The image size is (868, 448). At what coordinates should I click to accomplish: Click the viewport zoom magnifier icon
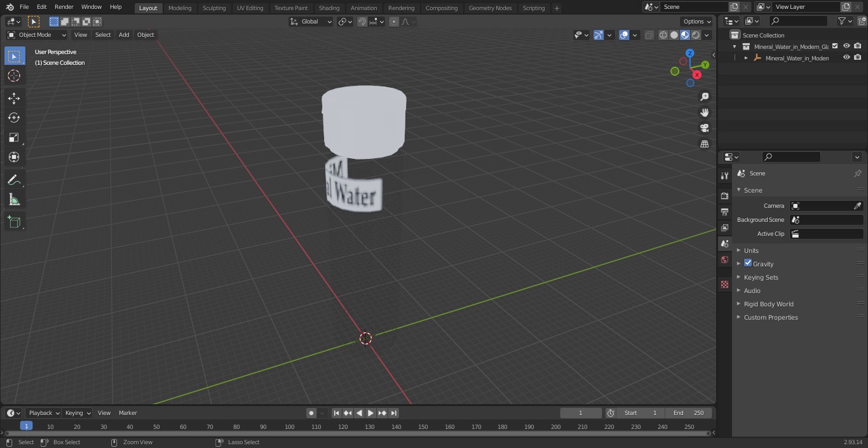(704, 97)
